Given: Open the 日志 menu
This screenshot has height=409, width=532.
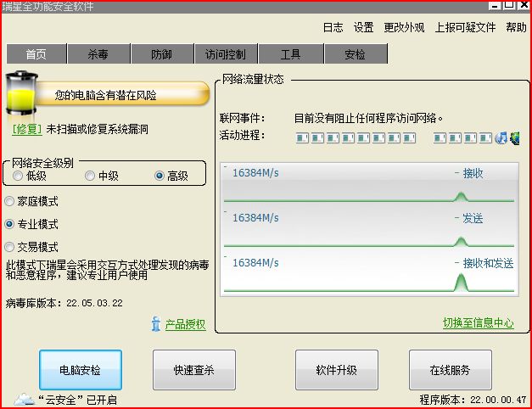Looking at the screenshot, I should tap(333, 27).
